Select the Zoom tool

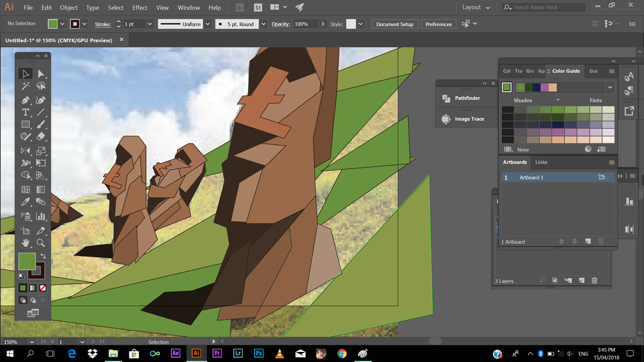[41, 243]
